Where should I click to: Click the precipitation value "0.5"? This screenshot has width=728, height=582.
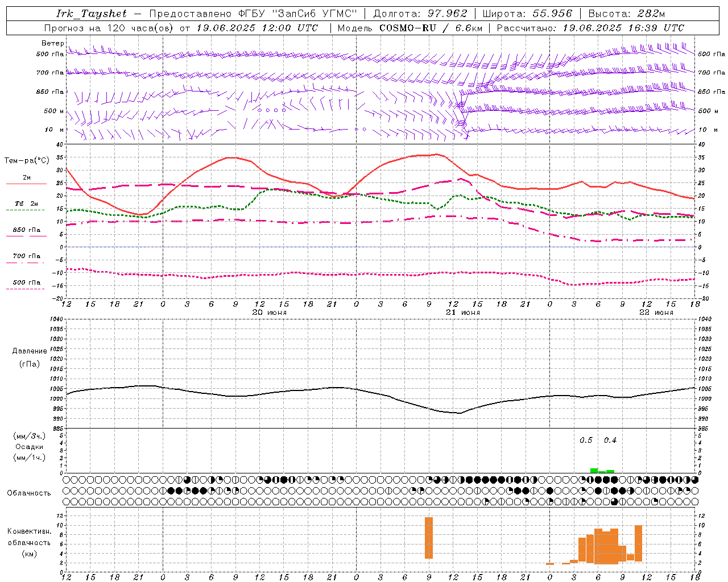pyautogui.click(x=586, y=440)
